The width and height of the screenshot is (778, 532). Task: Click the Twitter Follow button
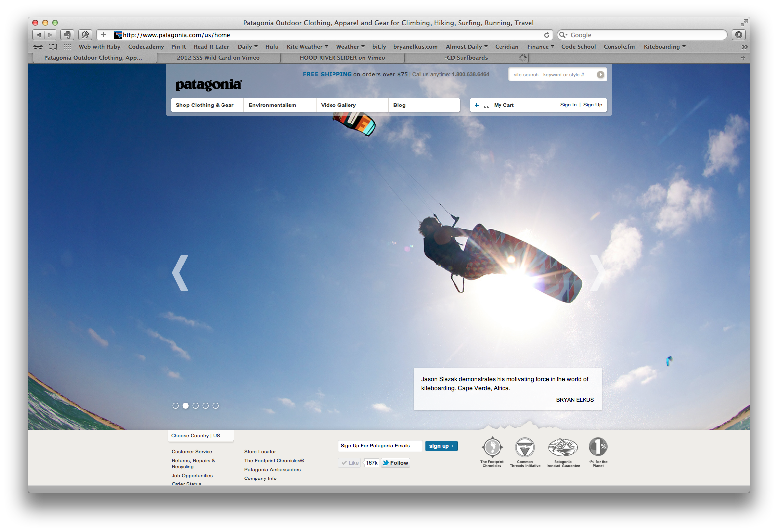395,463
